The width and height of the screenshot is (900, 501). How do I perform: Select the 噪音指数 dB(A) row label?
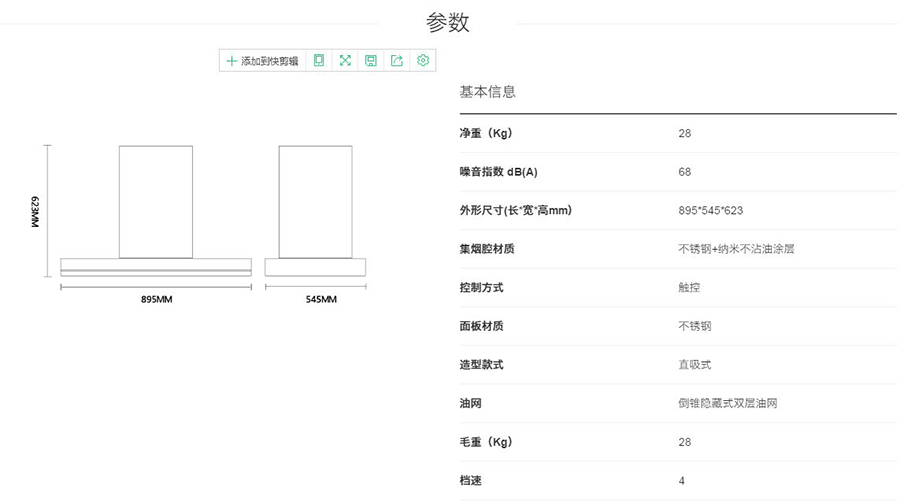[x=498, y=172]
